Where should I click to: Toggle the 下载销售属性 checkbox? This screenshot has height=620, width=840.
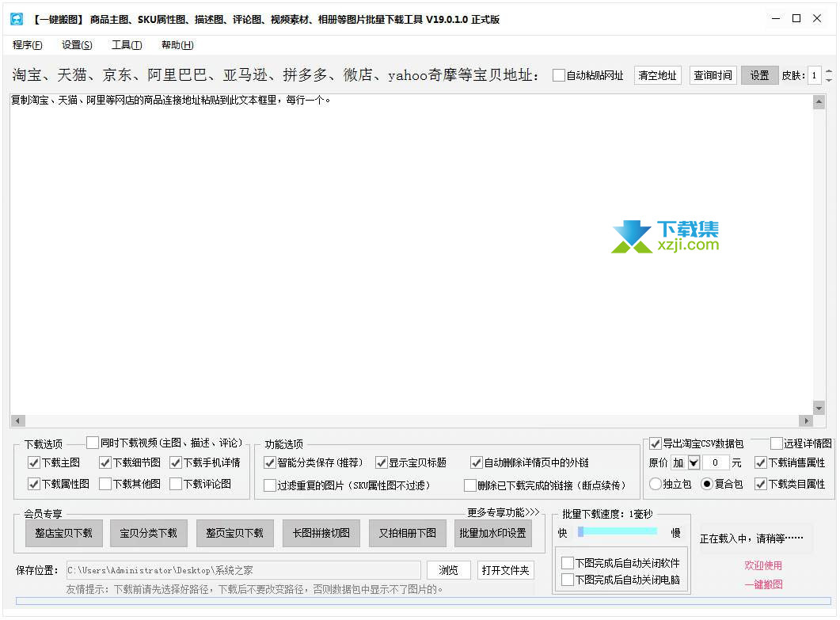(761, 462)
